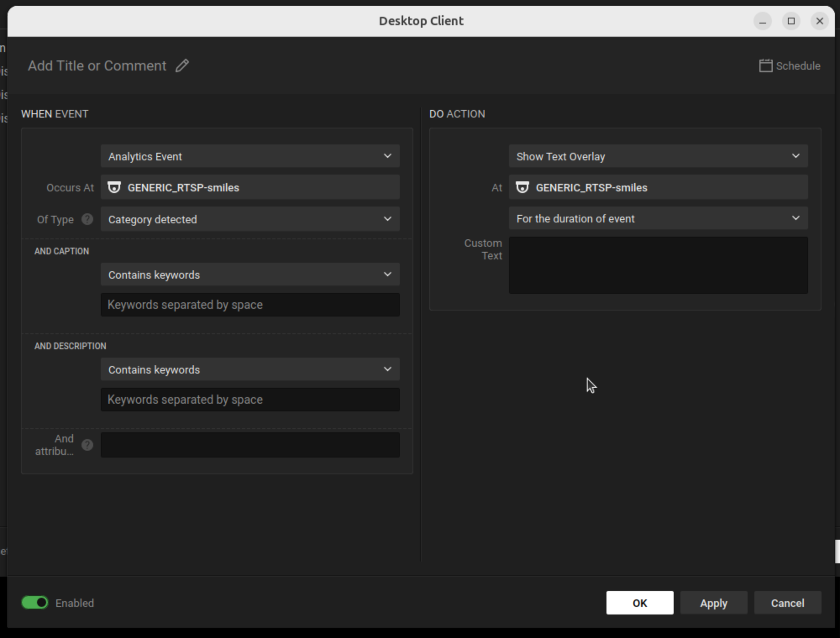
Task: Open For the duration of event dropdown
Action: (658, 218)
